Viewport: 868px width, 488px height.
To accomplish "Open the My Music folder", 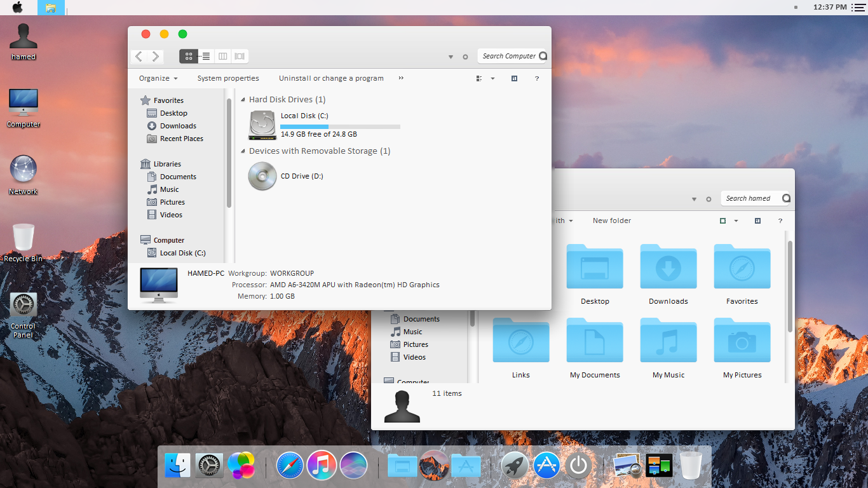I will (668, 348).
